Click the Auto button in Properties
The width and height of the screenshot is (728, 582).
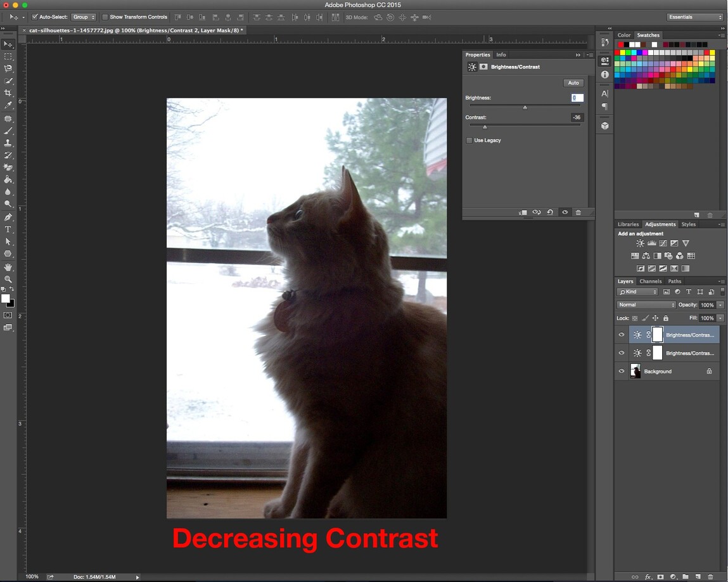click(573, 82)
